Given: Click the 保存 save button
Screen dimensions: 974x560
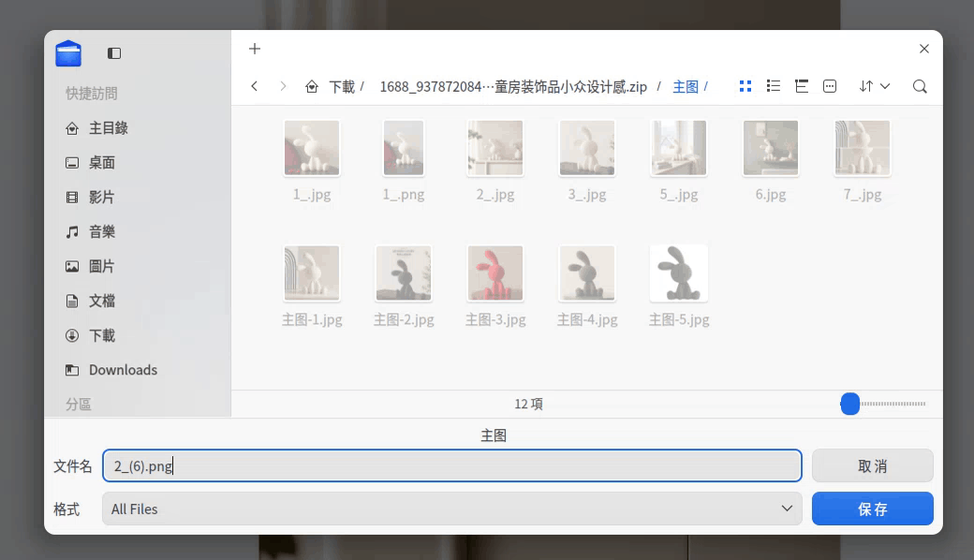Looking at the screenshot, I should (x=872, y=508).
